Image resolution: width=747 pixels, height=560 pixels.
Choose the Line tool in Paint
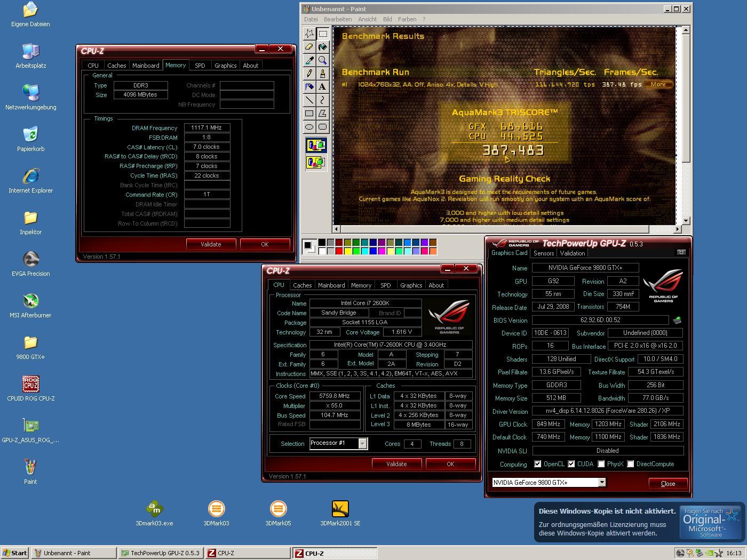(x=309, y=100)
